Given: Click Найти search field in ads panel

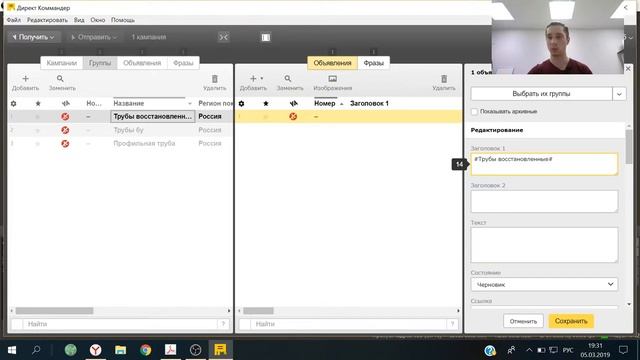Looking at the screenshot, I should [349, 324].
